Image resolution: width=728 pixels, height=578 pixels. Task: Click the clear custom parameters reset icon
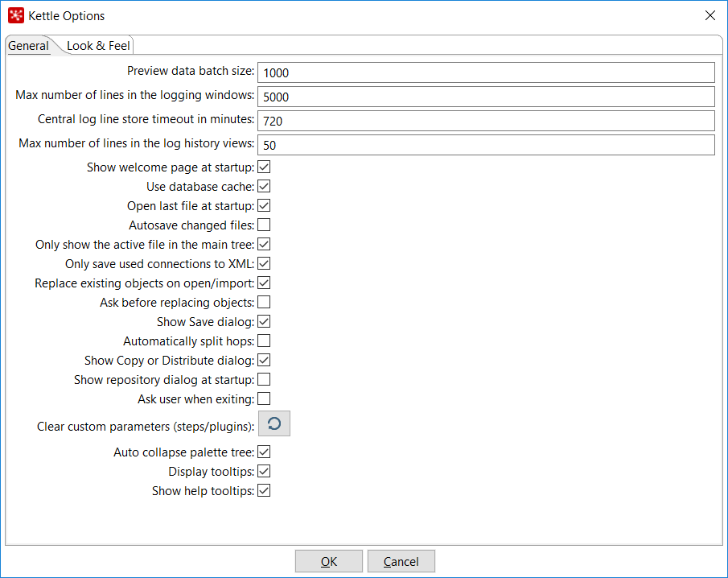(274, 423)
